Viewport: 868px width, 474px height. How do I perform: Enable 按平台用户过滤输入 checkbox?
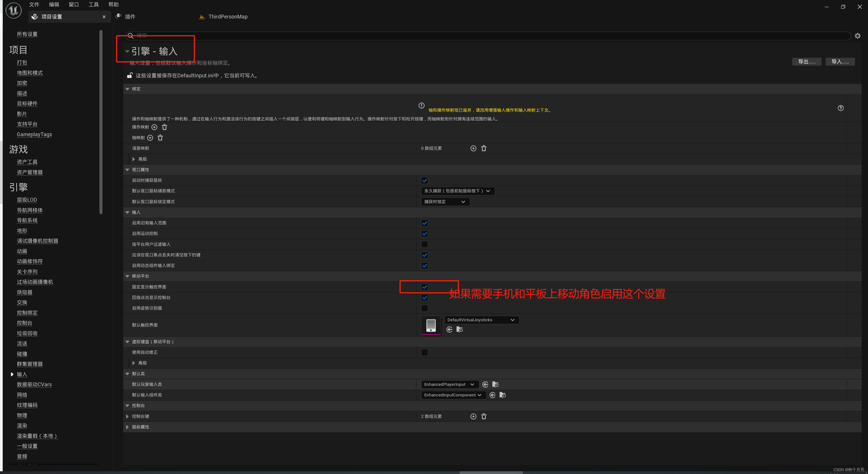[x=425, y=244]
